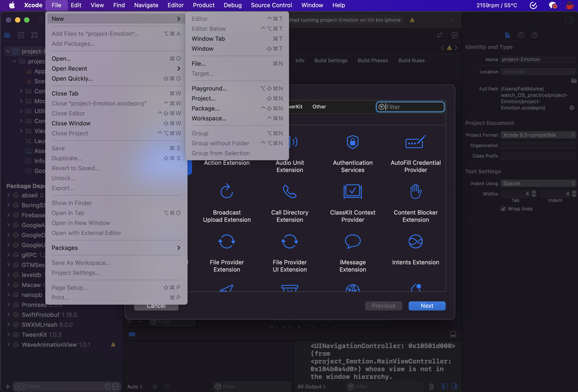
Task: Expand the leveldb package
Action: (x=8, y=275)
